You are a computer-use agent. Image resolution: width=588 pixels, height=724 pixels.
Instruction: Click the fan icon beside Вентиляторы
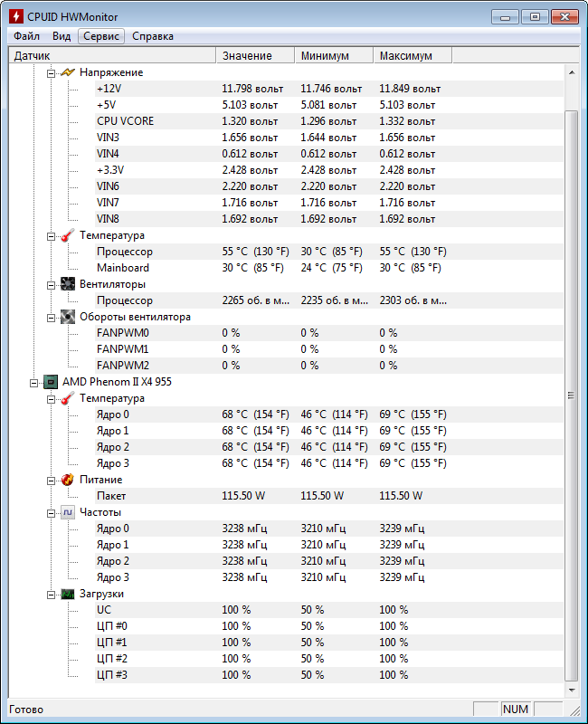(x=67, y=284)
